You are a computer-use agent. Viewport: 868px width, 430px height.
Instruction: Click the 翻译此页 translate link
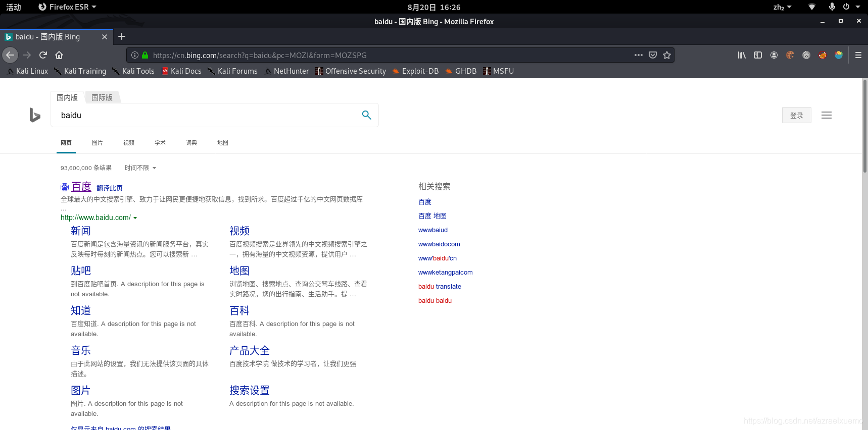pyautogui.click(x=110, y=188)
